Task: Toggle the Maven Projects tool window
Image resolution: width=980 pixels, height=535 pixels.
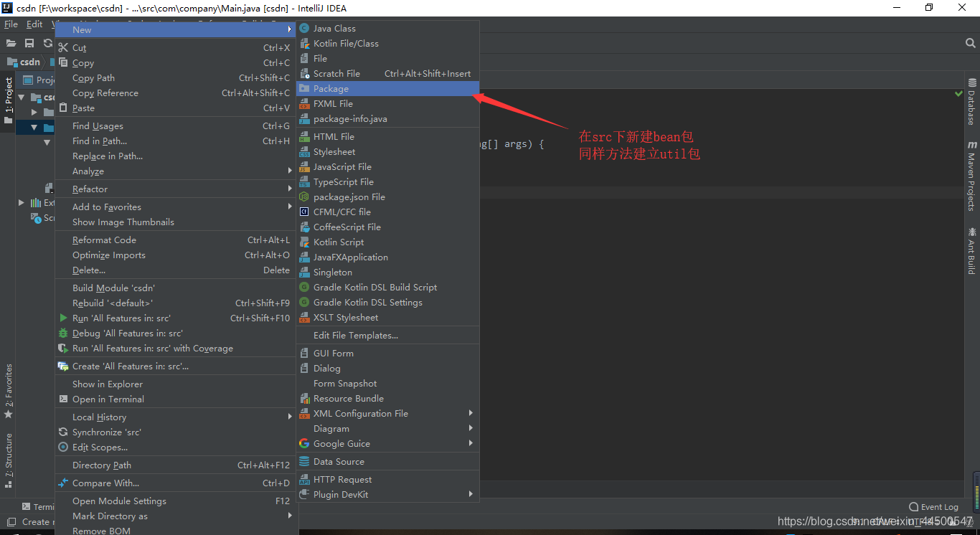Action: 972,176
